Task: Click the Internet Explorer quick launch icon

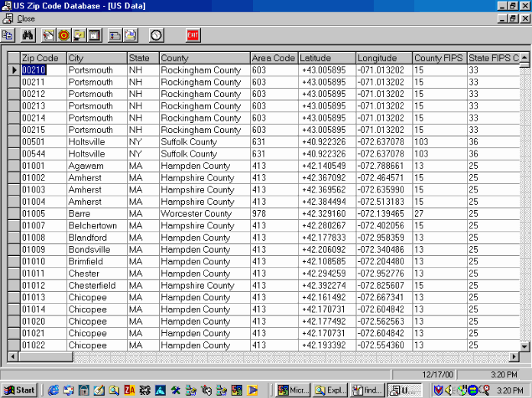Action: (54, 390)
